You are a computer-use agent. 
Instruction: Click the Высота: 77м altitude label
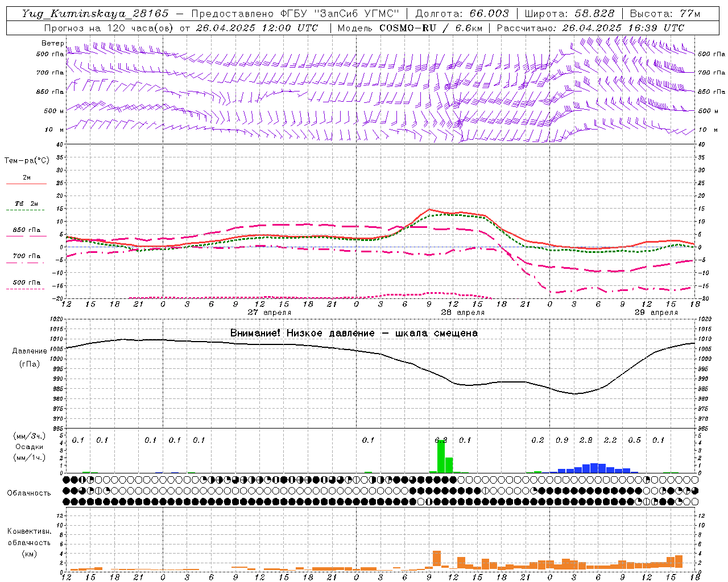tap(665, 14)
